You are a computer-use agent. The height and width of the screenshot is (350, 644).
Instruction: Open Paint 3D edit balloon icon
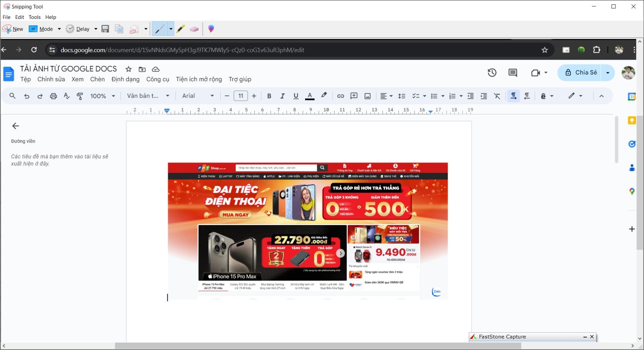click(x=211, y=29)
